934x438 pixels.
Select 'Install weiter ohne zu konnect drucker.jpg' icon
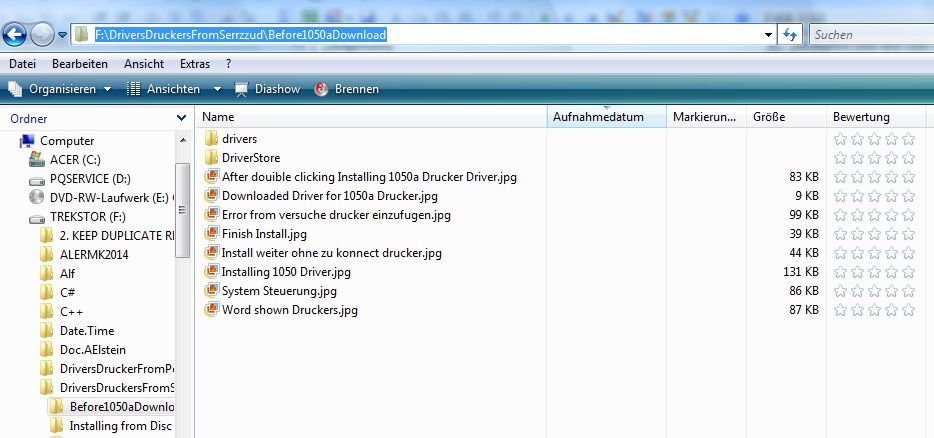[x=211, y=253]
